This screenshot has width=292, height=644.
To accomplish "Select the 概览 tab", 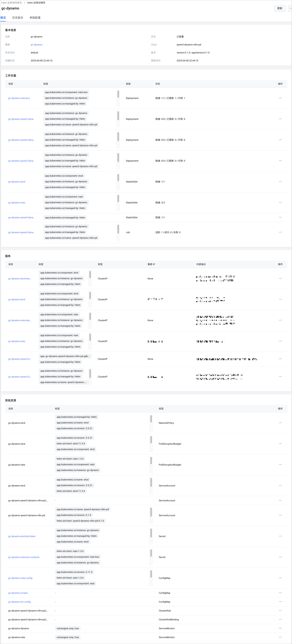I will click(x=3, y=18).
